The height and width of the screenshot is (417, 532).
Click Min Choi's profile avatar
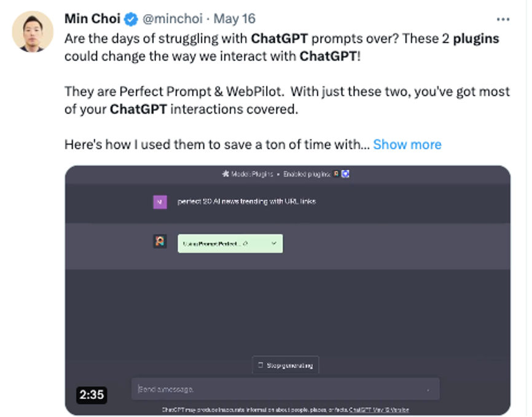pos(33,31)
